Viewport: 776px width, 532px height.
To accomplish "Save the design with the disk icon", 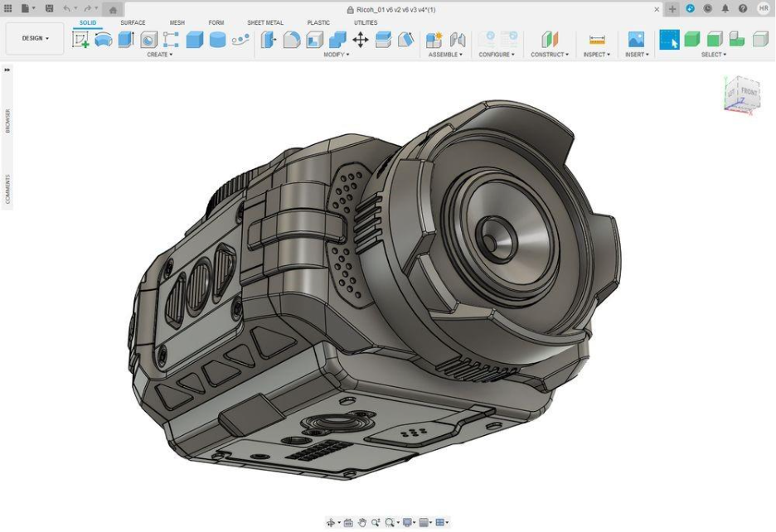I will pos(49,8).
